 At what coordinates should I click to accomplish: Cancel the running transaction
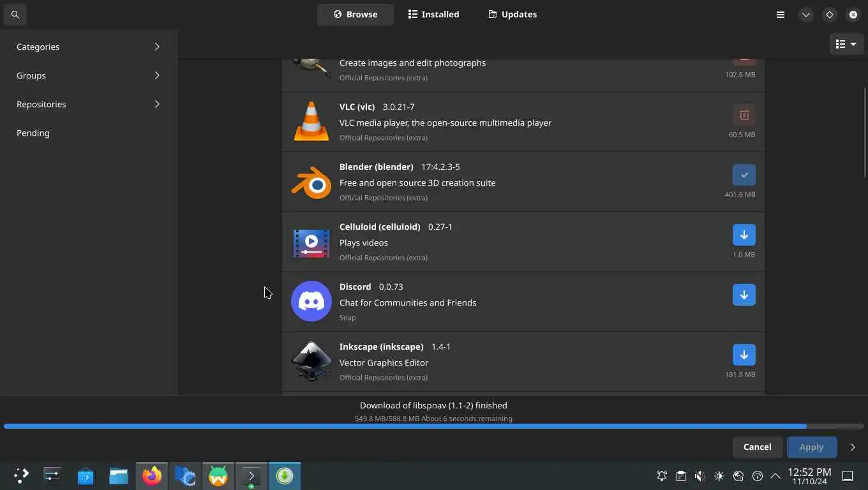757,447
